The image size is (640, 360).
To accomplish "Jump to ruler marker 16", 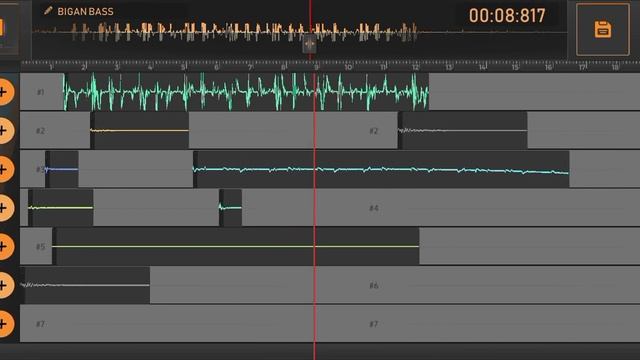I will coord(548,67).
